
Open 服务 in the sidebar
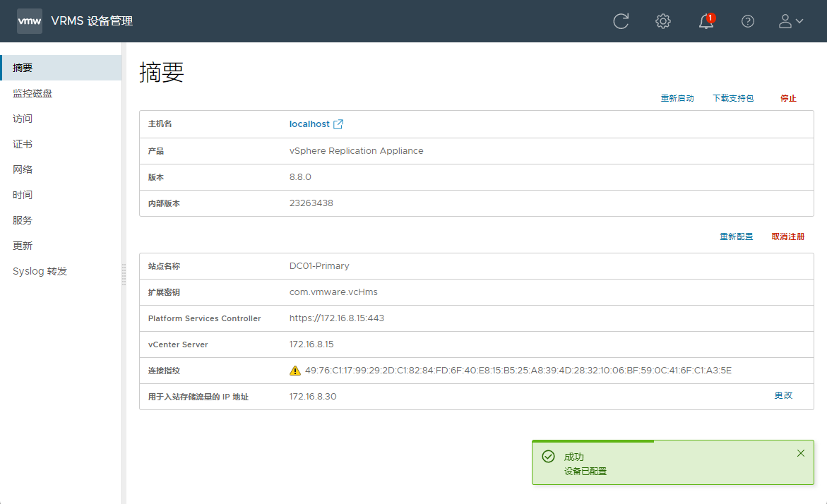click(61, 220)
